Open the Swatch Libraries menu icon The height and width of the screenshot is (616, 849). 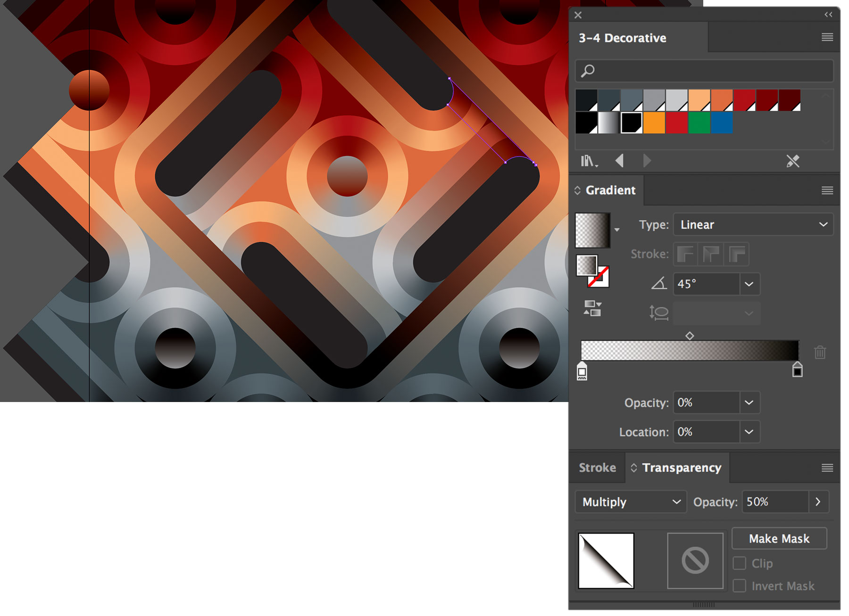pyautogui.click(x=589, y=161)
